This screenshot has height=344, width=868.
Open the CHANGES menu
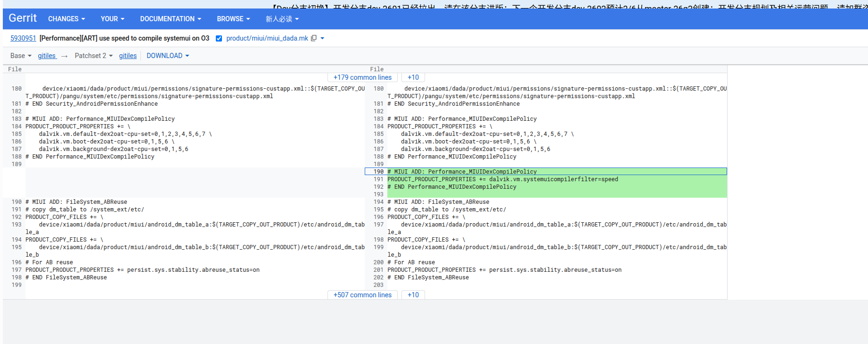point(66,19)
